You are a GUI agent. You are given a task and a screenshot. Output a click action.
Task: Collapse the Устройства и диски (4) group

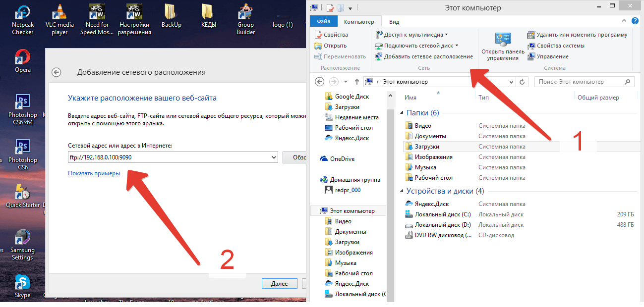[402, 191]
